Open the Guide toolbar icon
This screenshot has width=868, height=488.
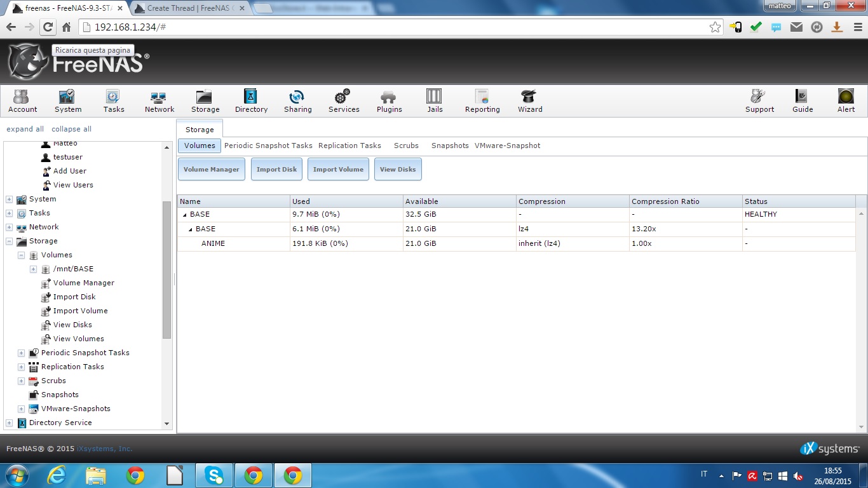[803, 100]
